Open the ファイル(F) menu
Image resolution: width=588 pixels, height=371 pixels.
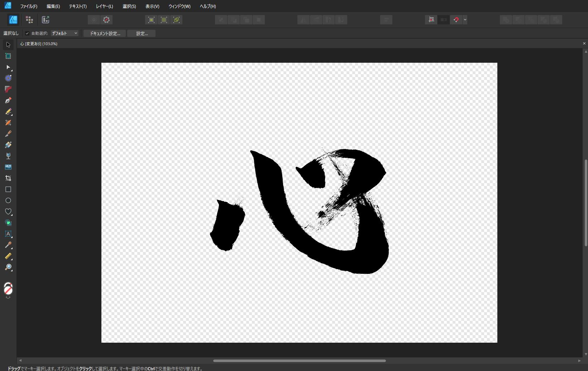click(x=29, y=6)
